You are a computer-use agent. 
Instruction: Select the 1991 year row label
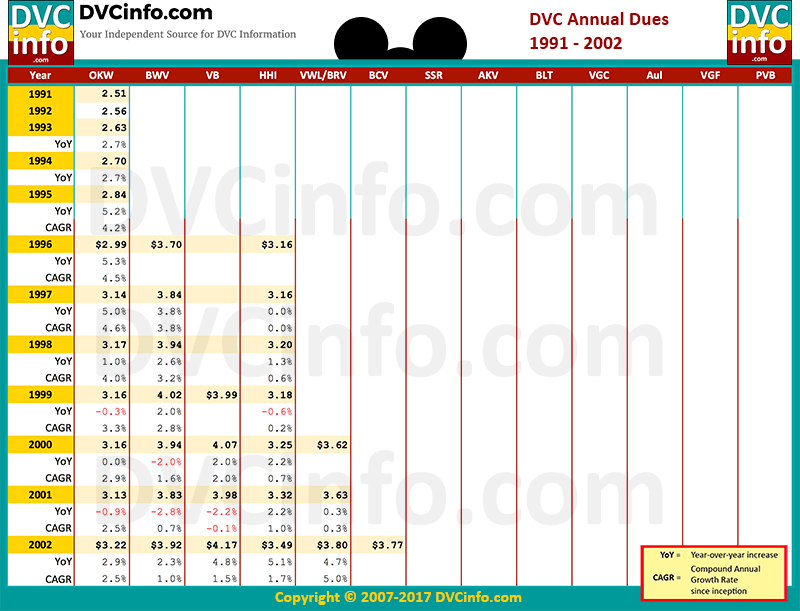40,94
